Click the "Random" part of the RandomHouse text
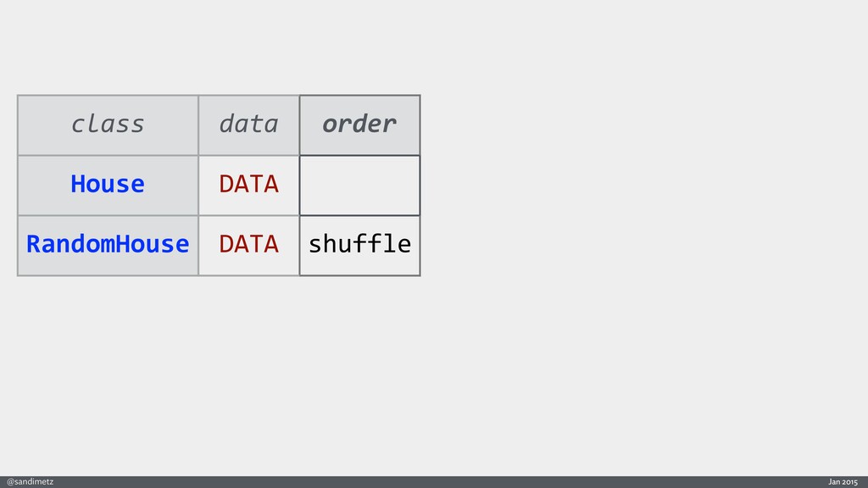The width and height of the screenshot is (868, 488). tap(70, 245)
